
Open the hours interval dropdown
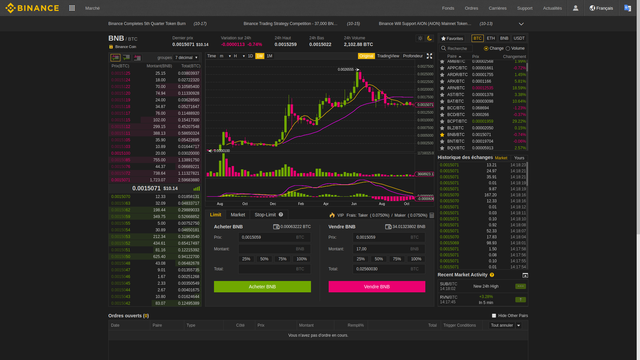click(x=239, y=56)
